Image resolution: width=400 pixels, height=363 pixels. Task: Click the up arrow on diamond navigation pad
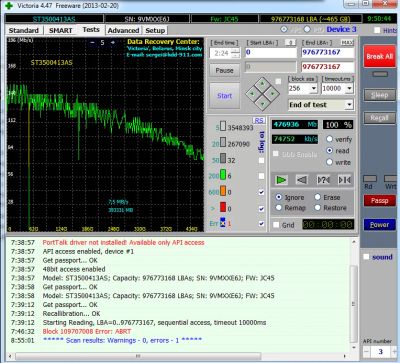(x=262, y=83)
